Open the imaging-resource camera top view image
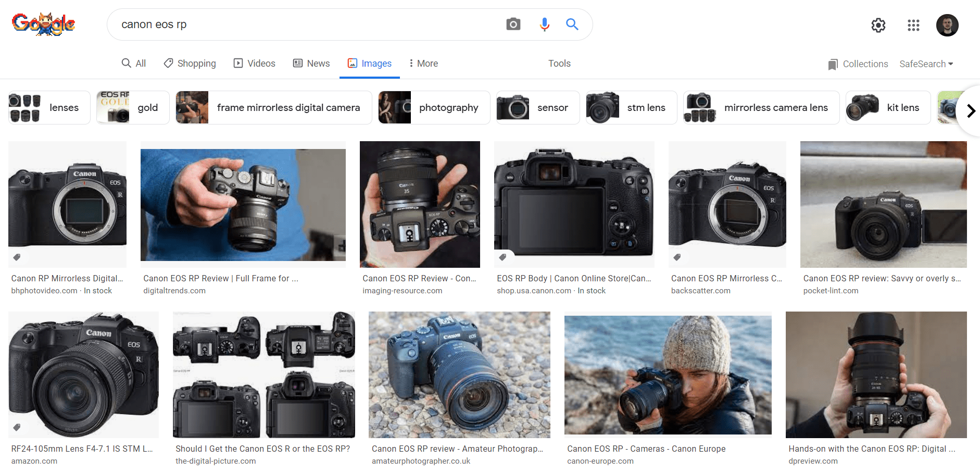 click(x=420, y=204)
